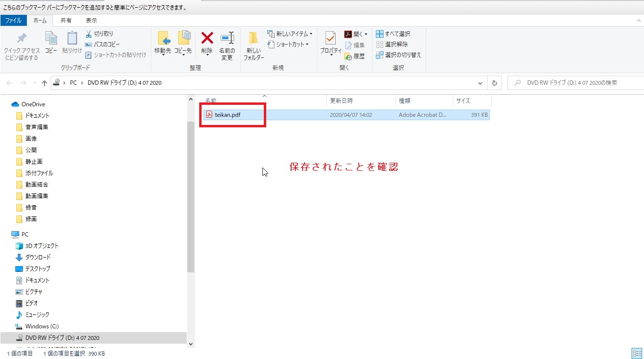
Task: Go up one folder level
Action: coord(45,83)
